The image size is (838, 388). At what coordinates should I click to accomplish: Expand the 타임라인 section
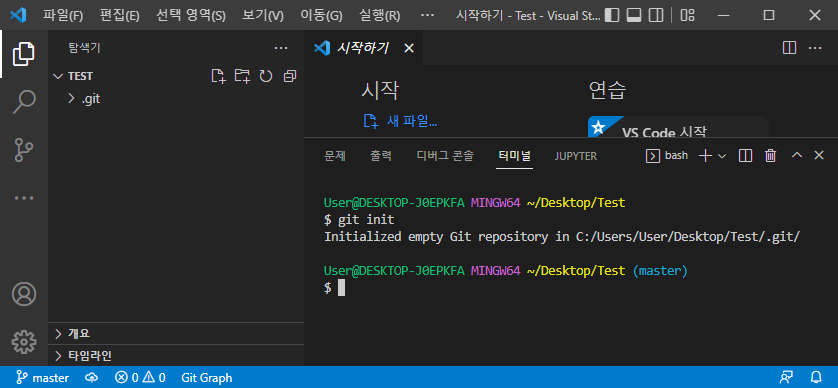coord(176,355)
